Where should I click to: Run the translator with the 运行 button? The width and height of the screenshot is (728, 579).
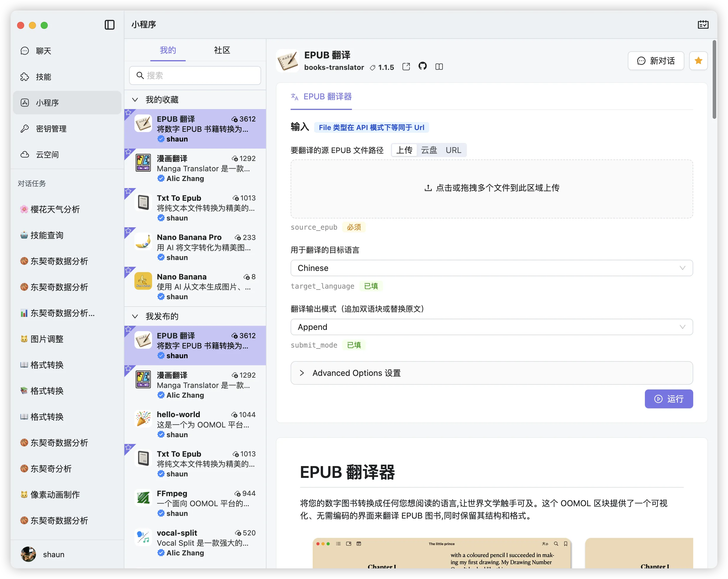click(x=668, y=399)
